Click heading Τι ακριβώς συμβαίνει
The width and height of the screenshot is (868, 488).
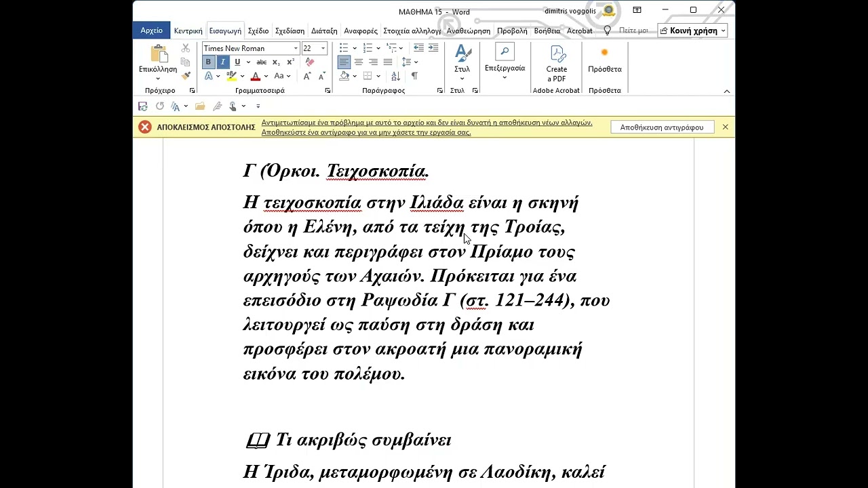(363, 440)
